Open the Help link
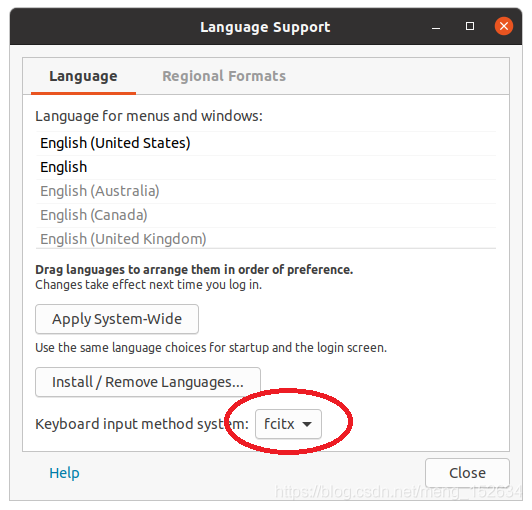 tap(64, 473)
